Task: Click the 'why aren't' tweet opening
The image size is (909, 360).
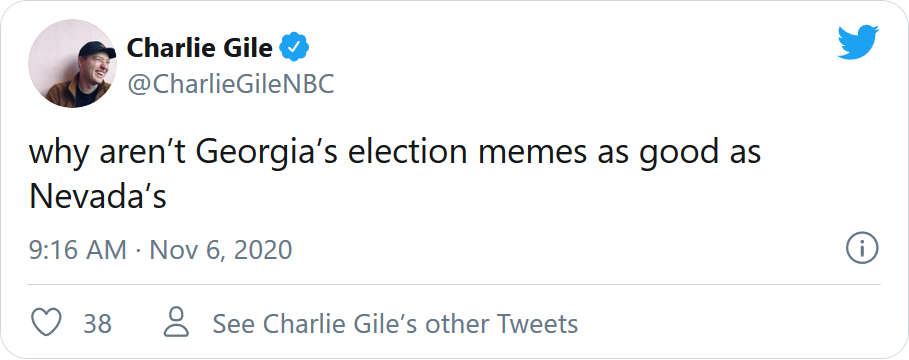Action: pos(108,154)
